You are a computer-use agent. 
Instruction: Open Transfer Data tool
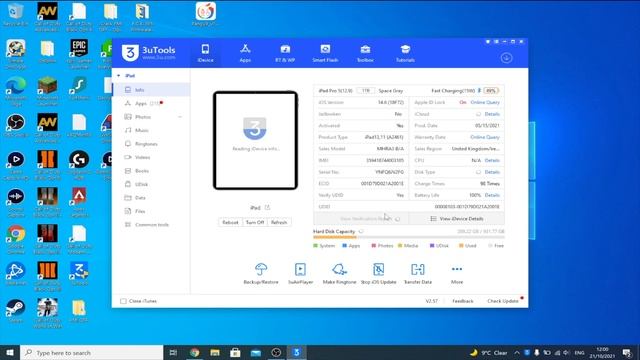coord(418,273)
